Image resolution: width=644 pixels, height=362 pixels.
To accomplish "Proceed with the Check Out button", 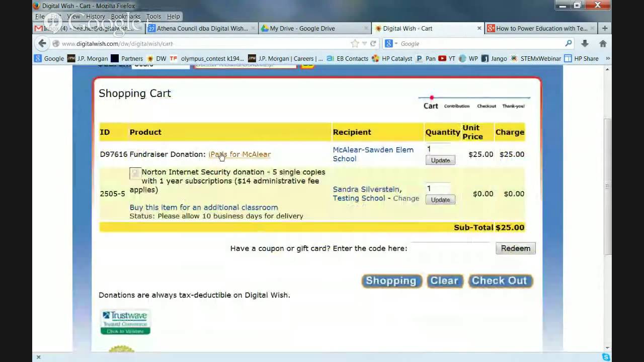I will click(500, 281).
